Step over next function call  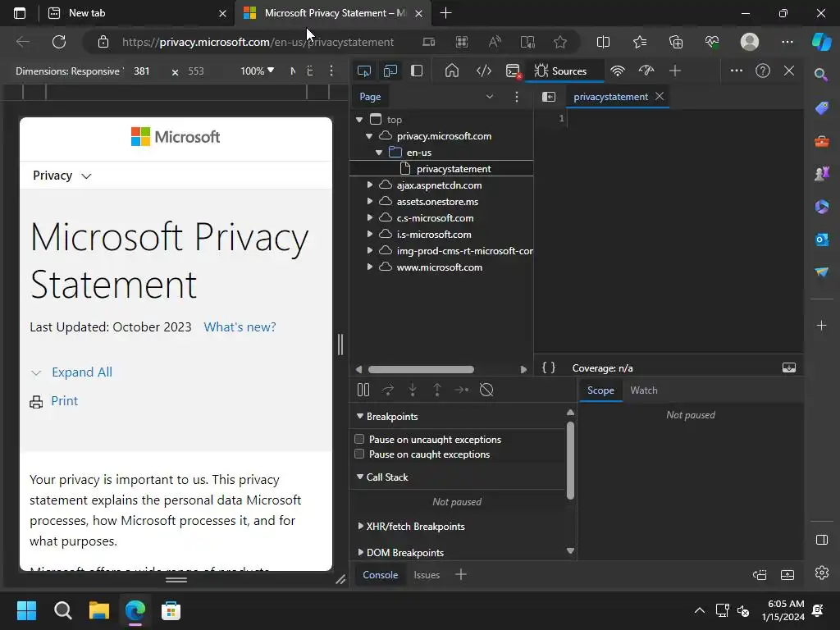(x=388, y=390)
